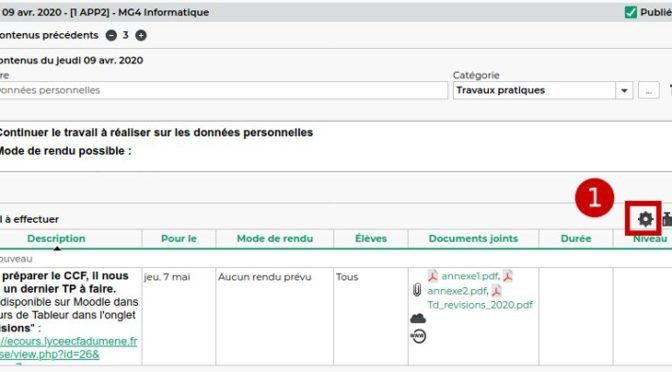Click the PDF icon before annexe1.pdf
This screenshot has width=672, height=372.
tap(432, 276)
